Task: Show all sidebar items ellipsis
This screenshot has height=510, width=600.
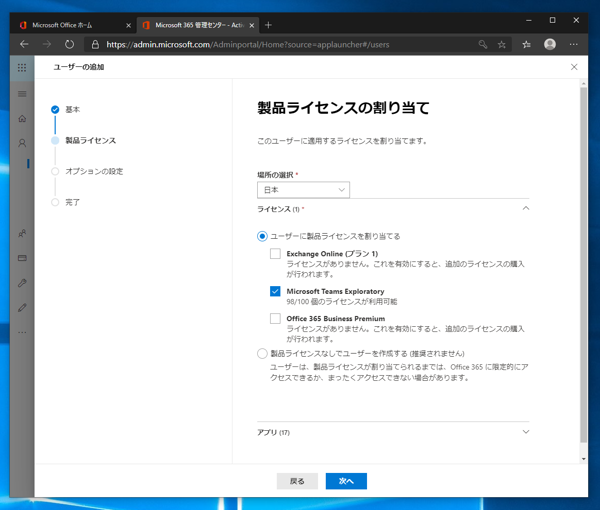Action: click(22, 332)
